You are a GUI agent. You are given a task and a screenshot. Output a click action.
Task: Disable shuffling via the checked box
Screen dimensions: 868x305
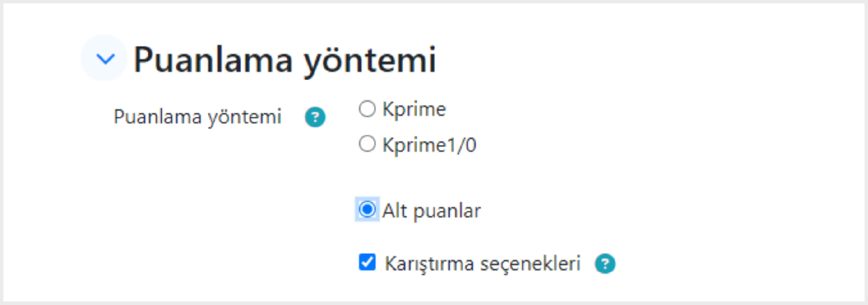[367, 262]
